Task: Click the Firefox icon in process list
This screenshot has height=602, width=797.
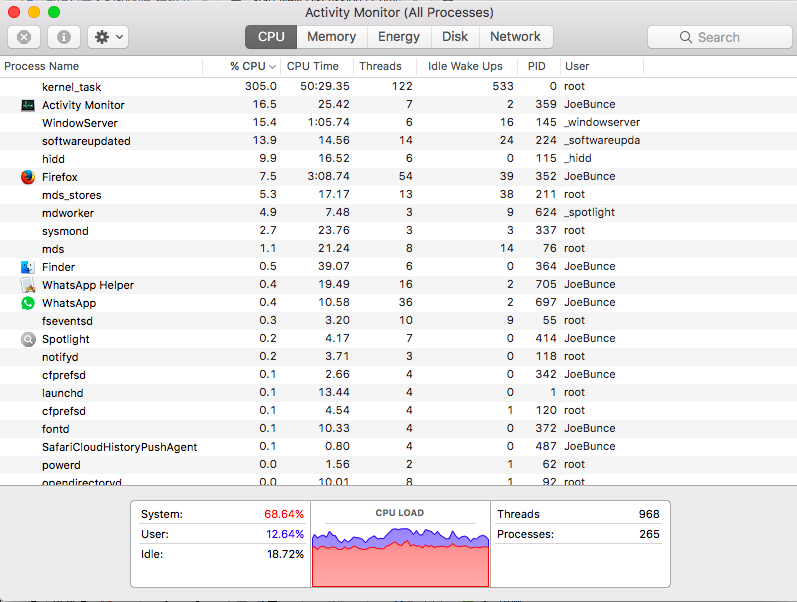Action: (28, 177)
